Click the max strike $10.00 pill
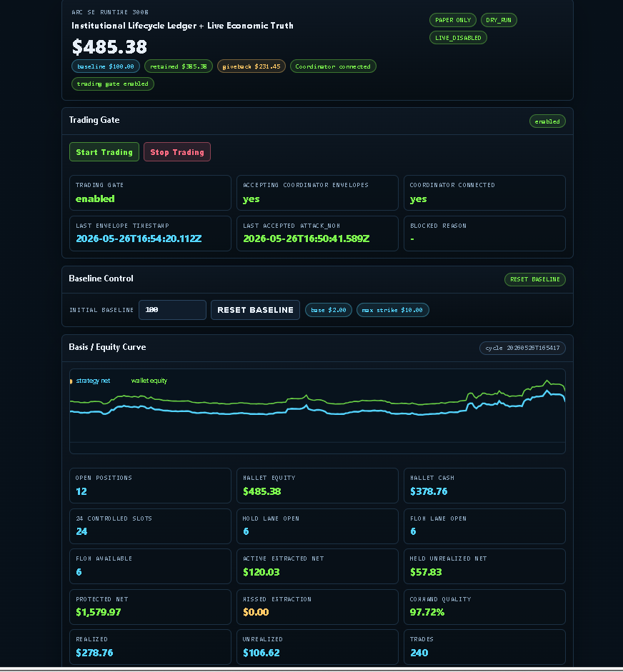The width and height of the screenshot is (623, 672). pos(392,310)
